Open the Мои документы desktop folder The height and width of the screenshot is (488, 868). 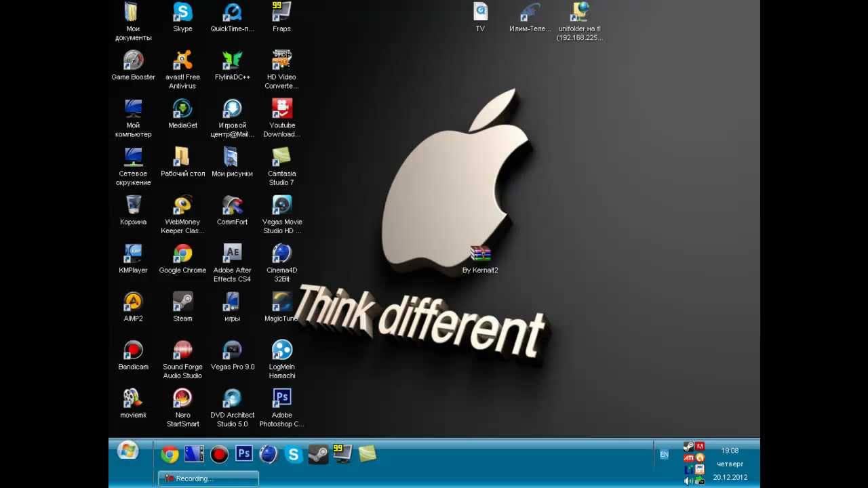(x=133, y=22)
